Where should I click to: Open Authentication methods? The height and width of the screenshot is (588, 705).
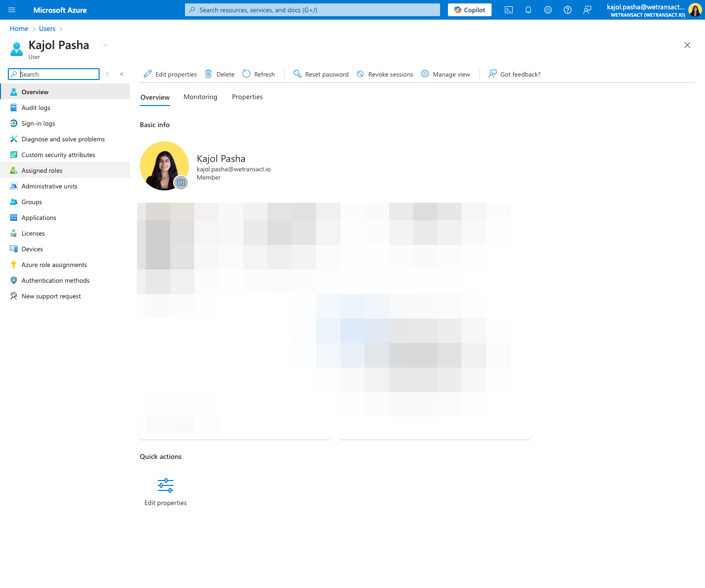pos(65,281)
